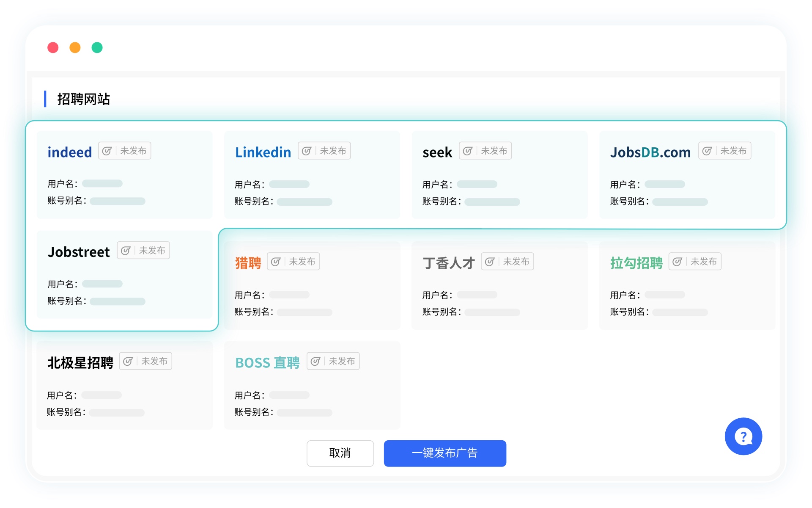Viewport: 812px width, 508px height.
Task: Click the status icon beside Linkedin
Action: pos(307,151)
